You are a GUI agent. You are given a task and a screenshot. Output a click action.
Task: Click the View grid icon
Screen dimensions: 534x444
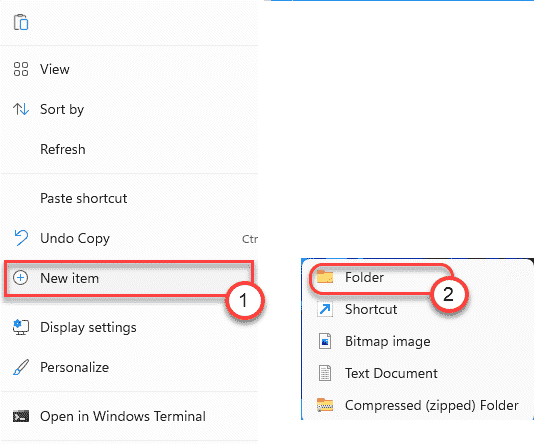pos(21,69)
